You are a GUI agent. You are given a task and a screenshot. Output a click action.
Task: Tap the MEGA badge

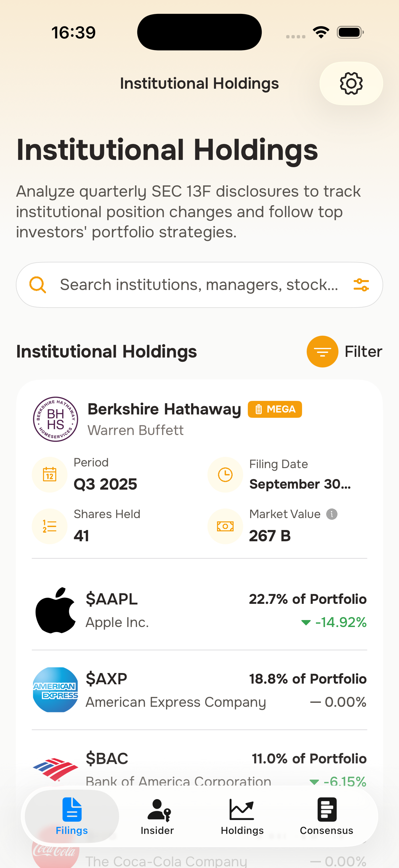(275, 409)
